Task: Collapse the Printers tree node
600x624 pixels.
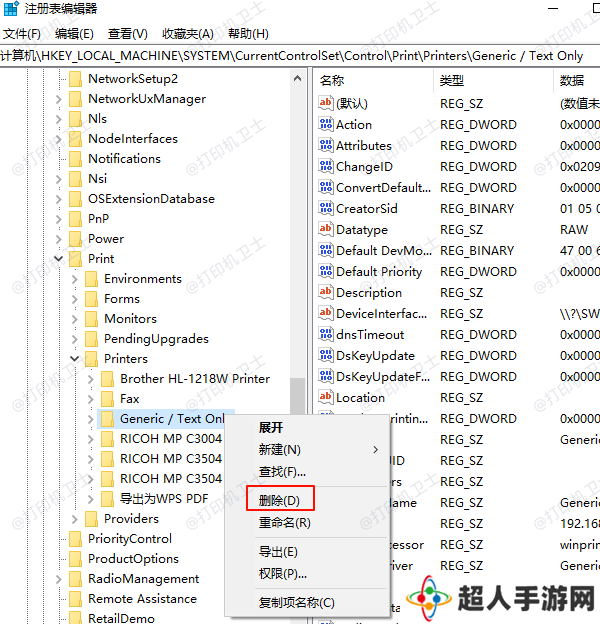Action: click(74, 359)
